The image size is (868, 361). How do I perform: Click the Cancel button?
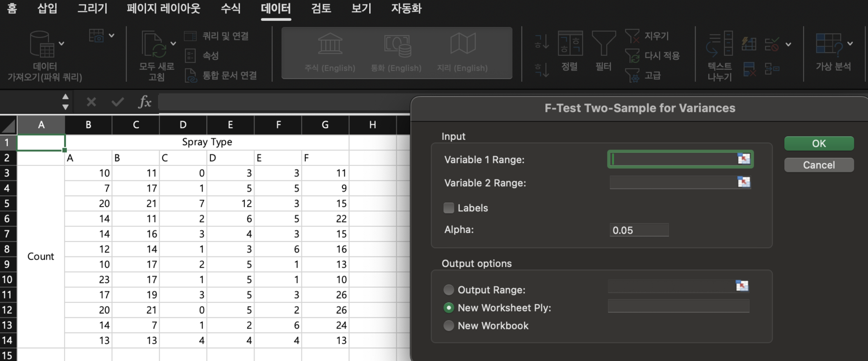point(818,165)
